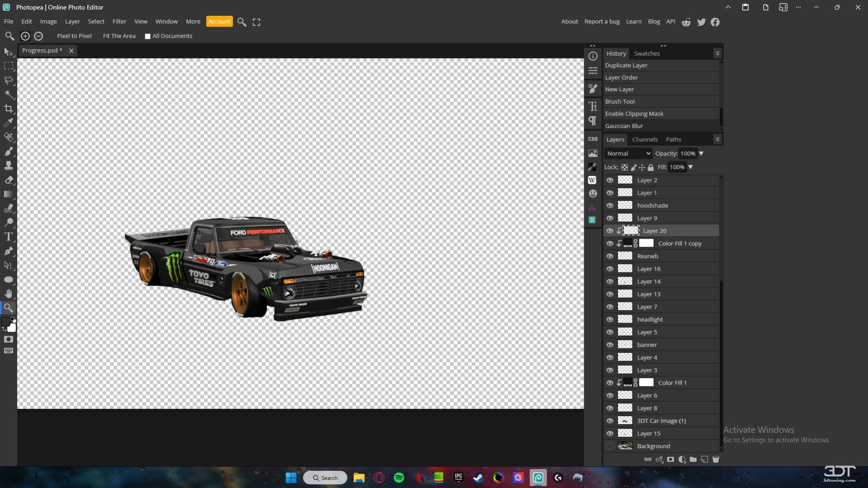Click the zoom in plus icon
Screen dimensions: 868x488
click(25, 36)
